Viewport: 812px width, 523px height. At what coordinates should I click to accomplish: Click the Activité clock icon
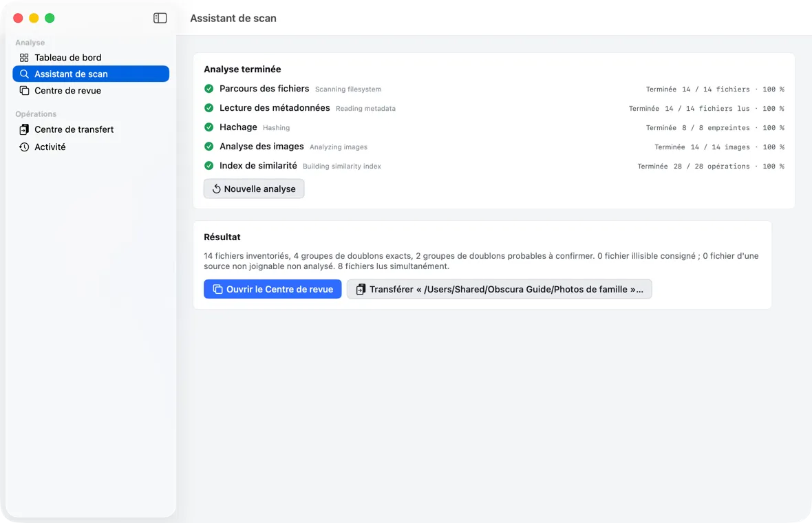[x=24, y=147]
